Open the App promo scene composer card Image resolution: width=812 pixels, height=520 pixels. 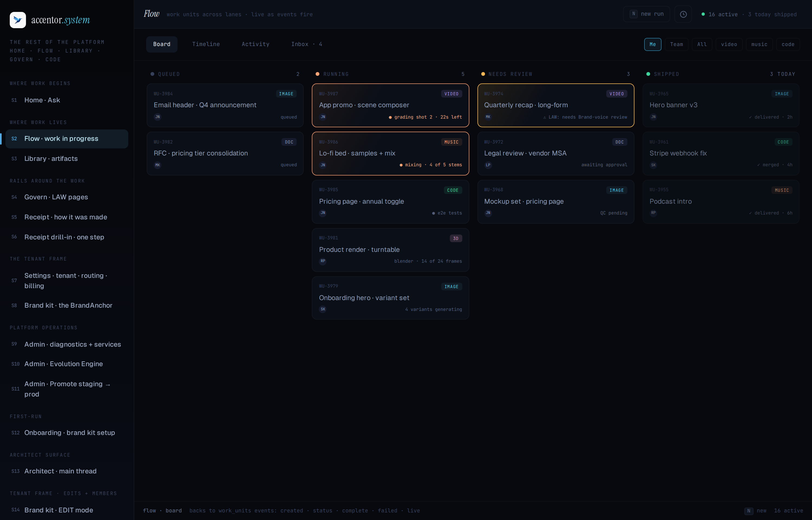pyautogui.click(x=390, y=105)
